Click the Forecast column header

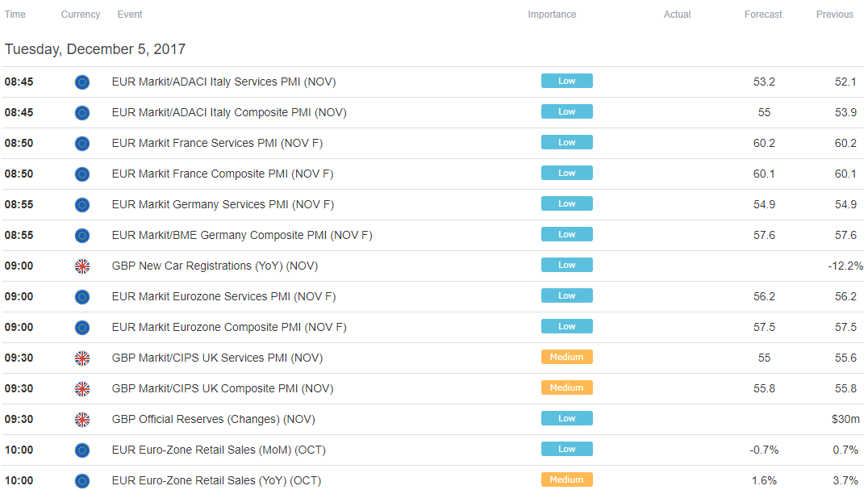coord(763,15)
